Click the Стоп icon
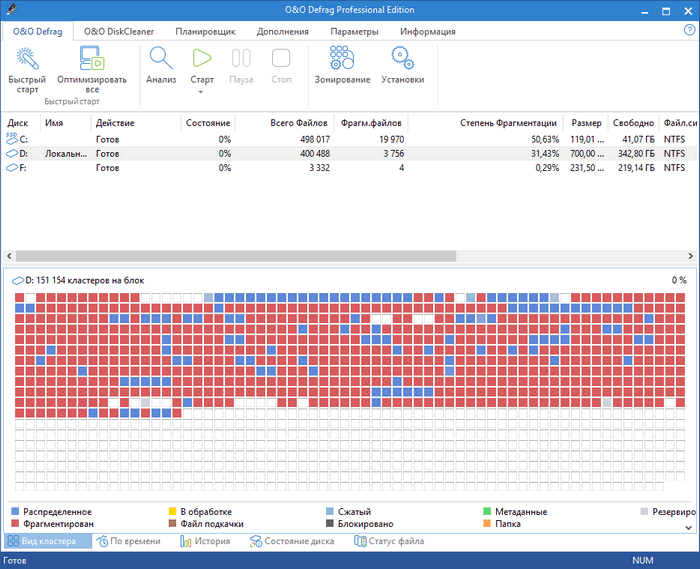This screenshot has width=700, height=569. tap(281, 58)
